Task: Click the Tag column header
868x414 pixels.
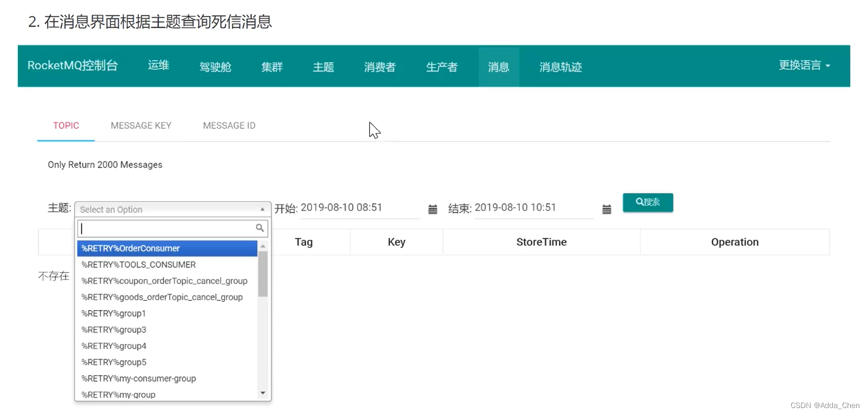Action: 304,242
